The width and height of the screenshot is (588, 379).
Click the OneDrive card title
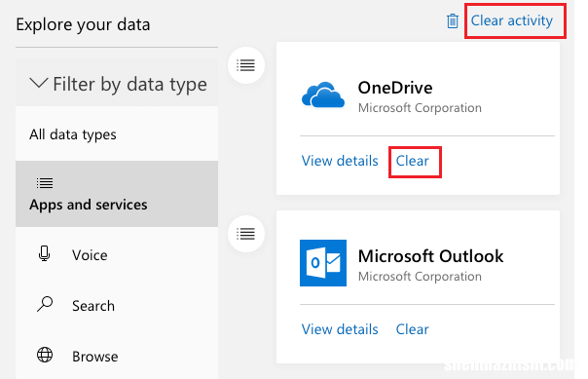pyautogui.click(x=395, y=88)
